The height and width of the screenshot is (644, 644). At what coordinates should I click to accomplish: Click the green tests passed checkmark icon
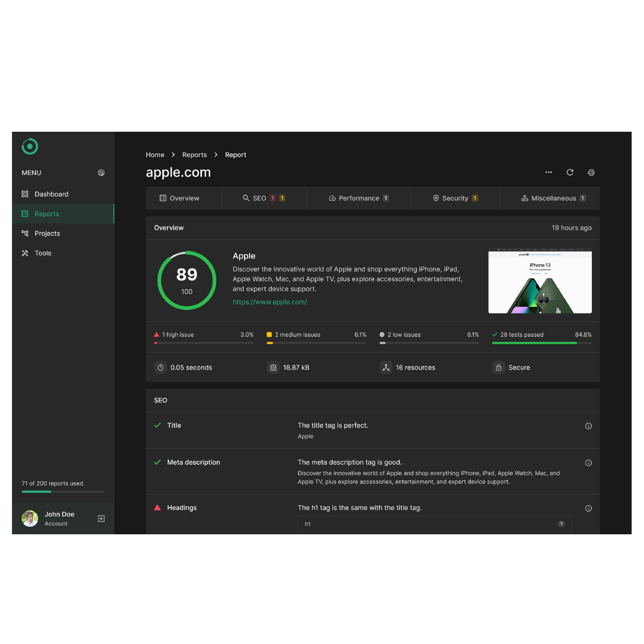point(494,335)
